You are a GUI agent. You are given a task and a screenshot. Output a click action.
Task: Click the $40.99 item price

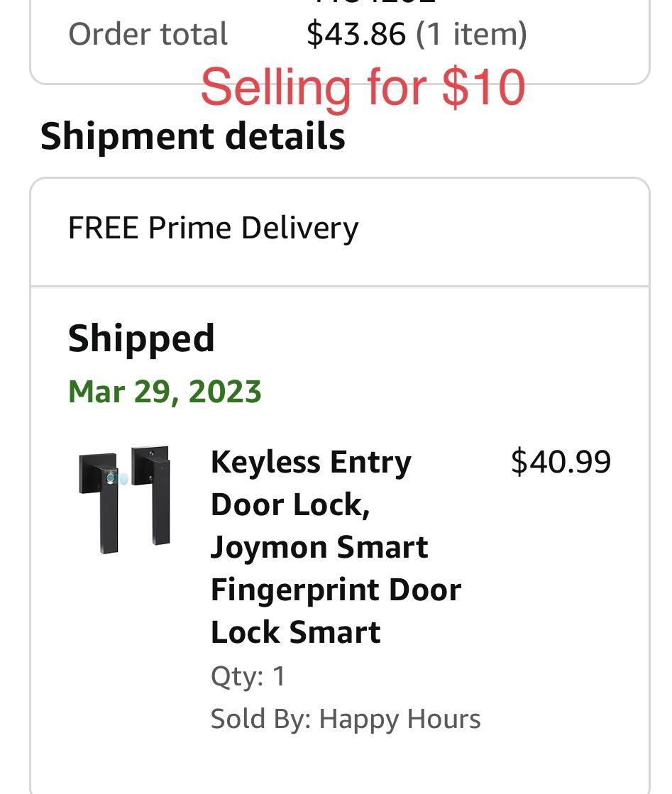coord(561,462)
